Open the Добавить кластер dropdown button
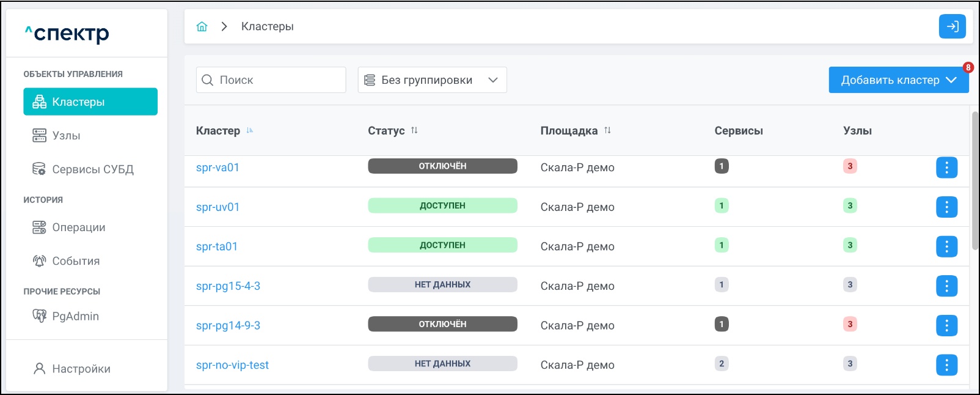The width and height of the screenshot is (980, 395). pyautogui.click(x=898, y=80)
